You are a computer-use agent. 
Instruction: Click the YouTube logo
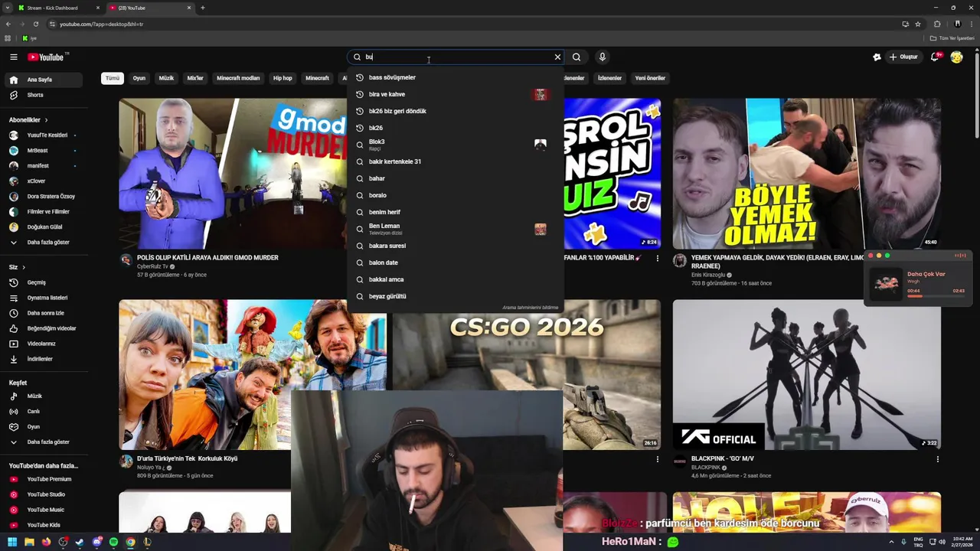pos(47,57)
